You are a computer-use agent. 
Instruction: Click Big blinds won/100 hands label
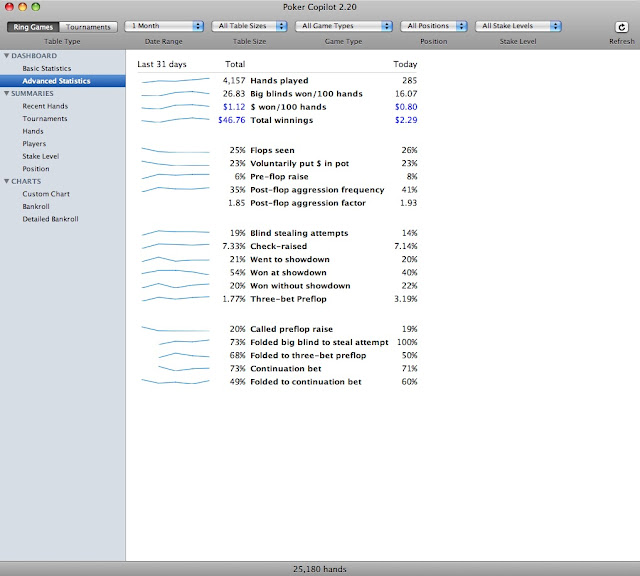[x=307, y=94]
